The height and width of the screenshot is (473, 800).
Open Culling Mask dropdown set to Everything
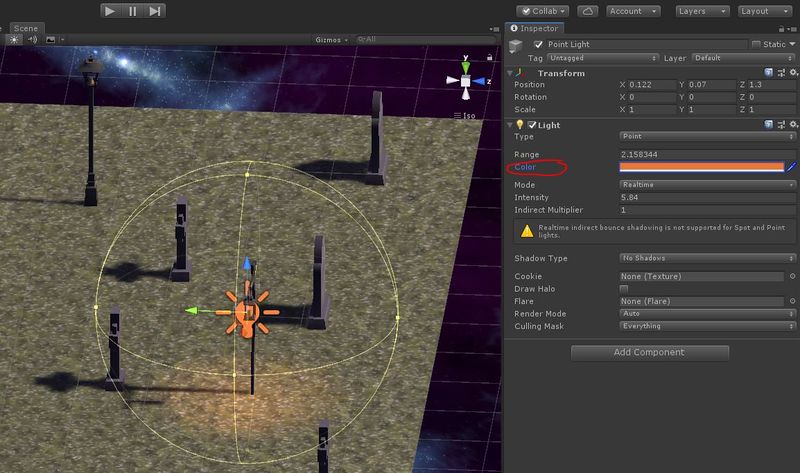[x=707, y=326]
